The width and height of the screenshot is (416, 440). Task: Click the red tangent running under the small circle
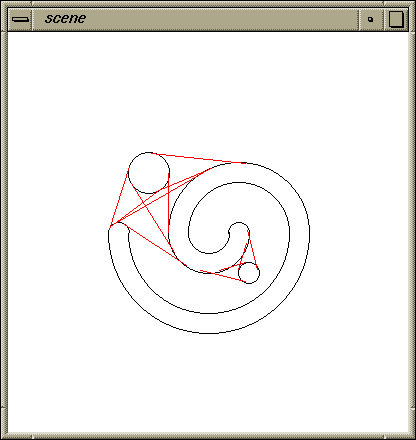(x=223, y=276)
